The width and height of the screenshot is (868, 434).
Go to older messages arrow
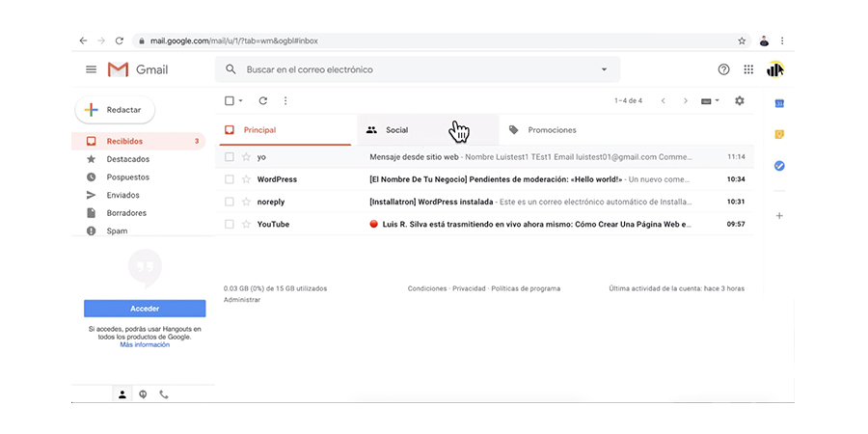click(686, 100)
